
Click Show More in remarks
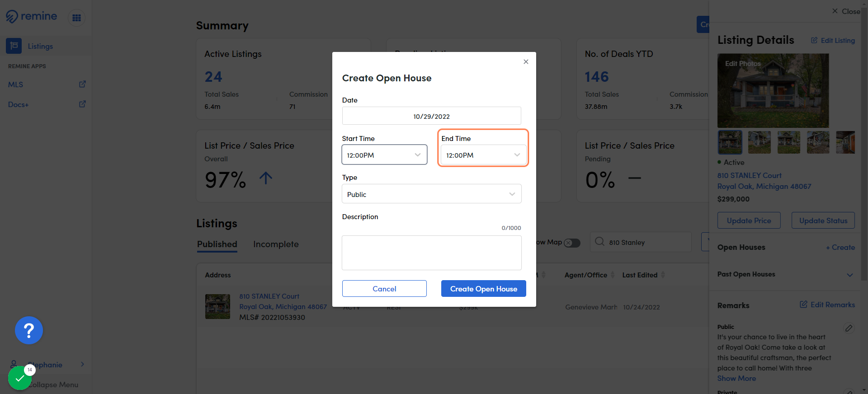coord(736,378)
